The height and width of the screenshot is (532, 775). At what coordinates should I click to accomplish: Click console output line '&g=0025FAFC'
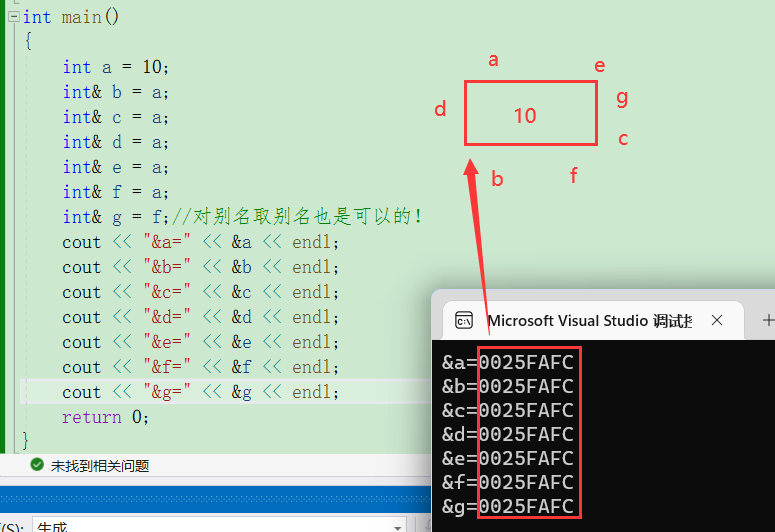tap(508, 506)
